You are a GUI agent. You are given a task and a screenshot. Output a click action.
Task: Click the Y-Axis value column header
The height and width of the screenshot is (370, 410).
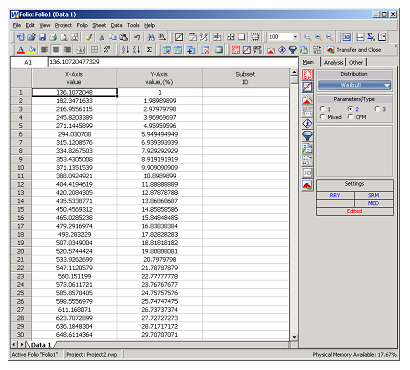pos(160,78)
